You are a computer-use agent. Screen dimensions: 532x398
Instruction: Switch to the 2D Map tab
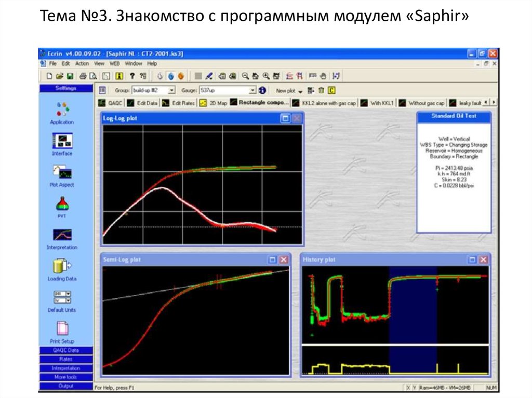click(214, 103)
